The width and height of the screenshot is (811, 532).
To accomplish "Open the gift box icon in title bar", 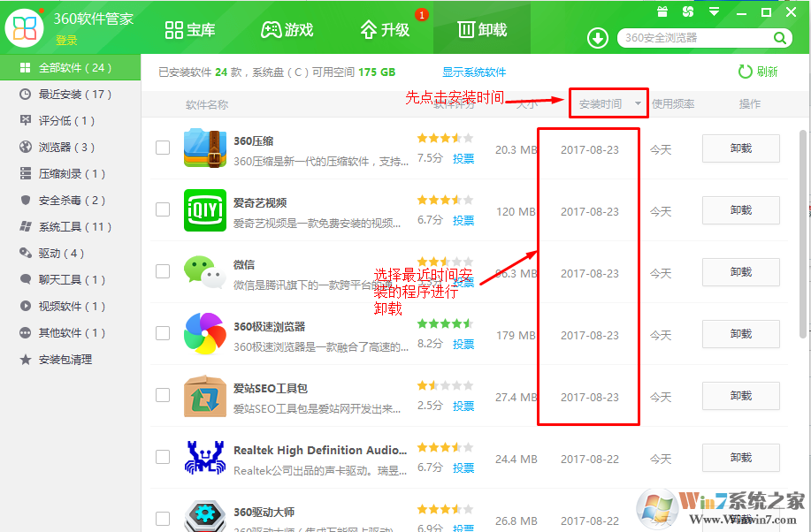I will tap(662, 11).
